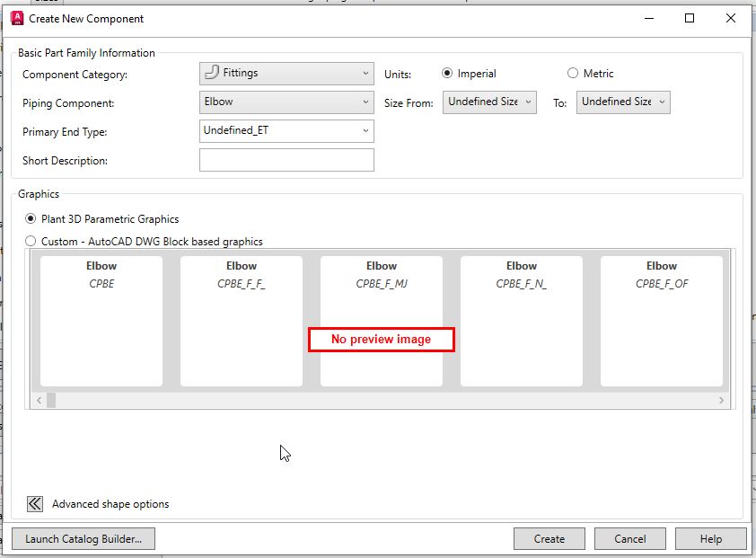Click the Help button
756x558 pixels.
point(711,539)
